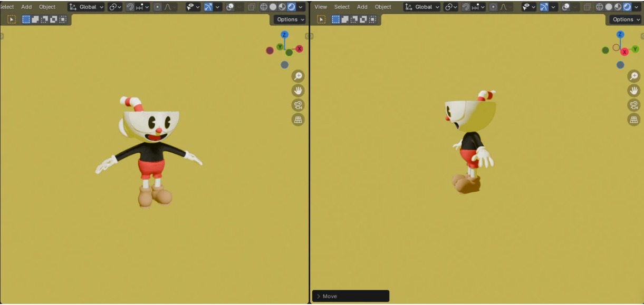
Task: Open proportional falloff curve in right viewport
Action: click(x=506, y=7)
